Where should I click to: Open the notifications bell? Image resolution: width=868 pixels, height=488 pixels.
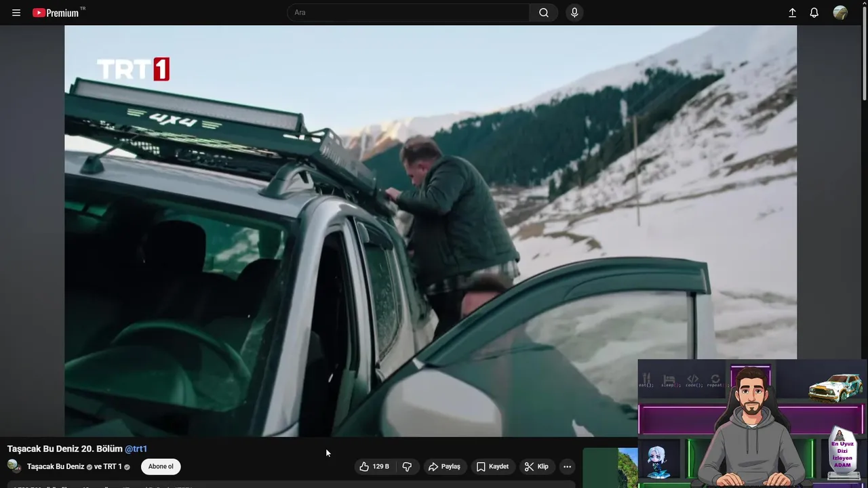(814, 13)
